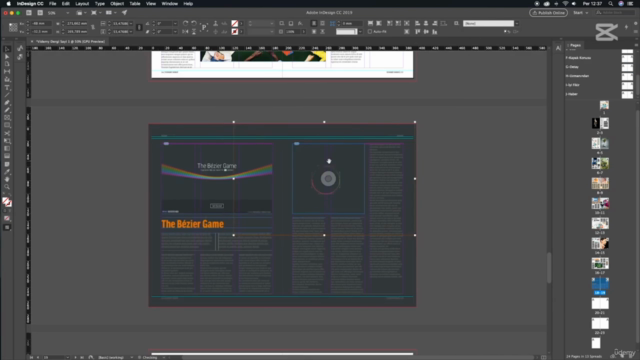Open the screen mode dropdown
The height and width of the screenshot is (360, 640).
96,13
